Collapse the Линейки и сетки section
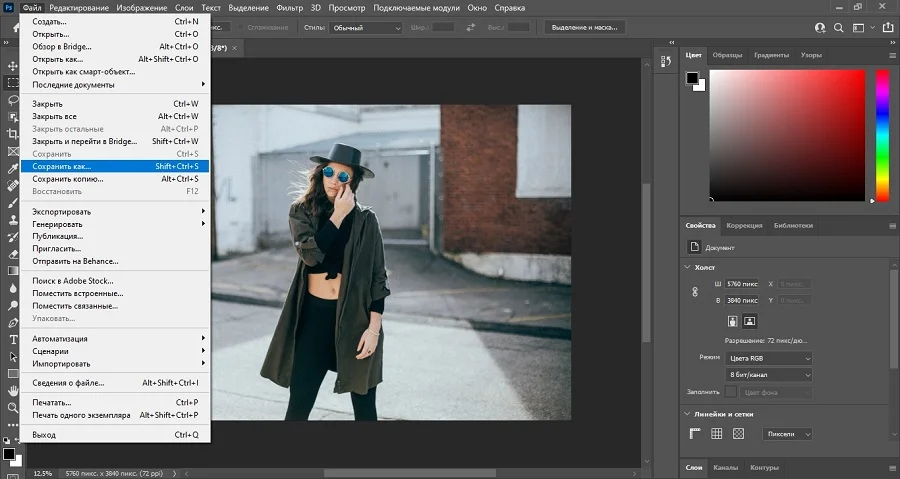 687,414
